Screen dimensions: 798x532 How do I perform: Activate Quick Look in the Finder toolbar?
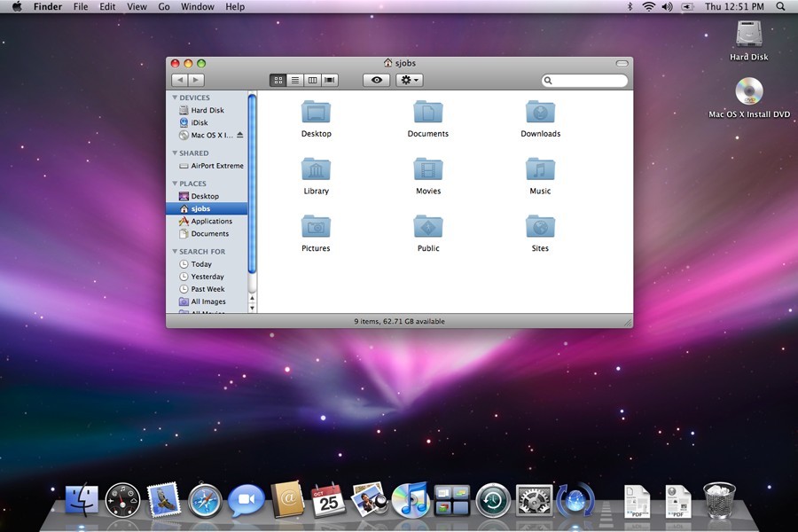[376, 80]
